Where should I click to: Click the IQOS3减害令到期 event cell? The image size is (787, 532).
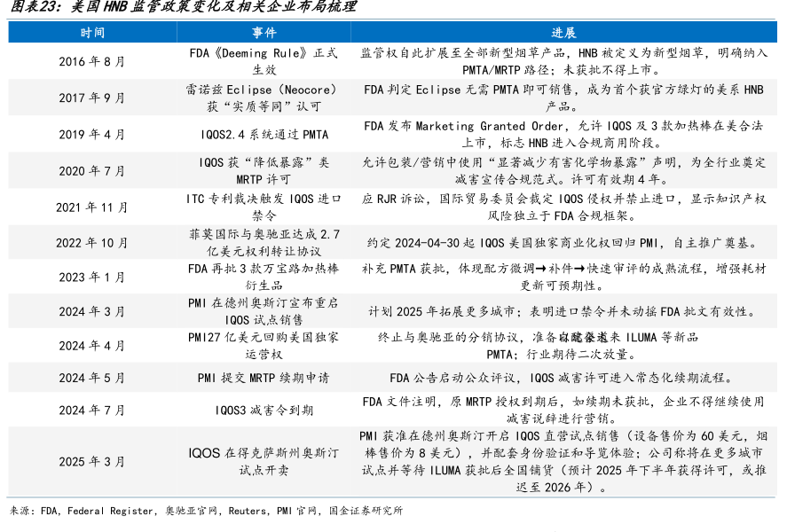[264, 411]
